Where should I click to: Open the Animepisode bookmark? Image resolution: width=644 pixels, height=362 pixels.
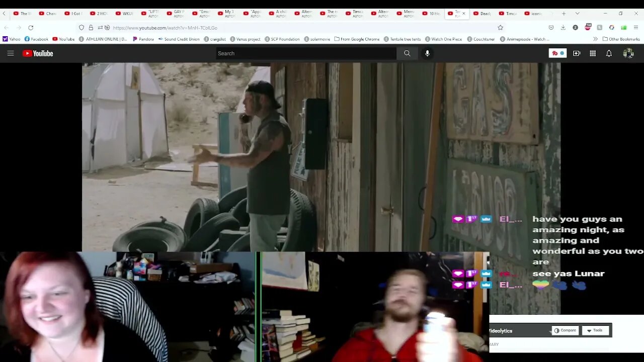tap(524, 39)
